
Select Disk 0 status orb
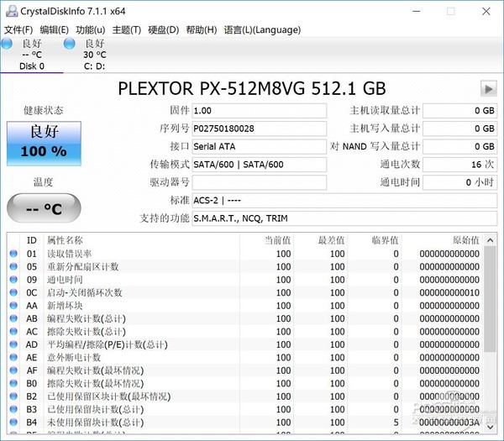tap(8, 44)
